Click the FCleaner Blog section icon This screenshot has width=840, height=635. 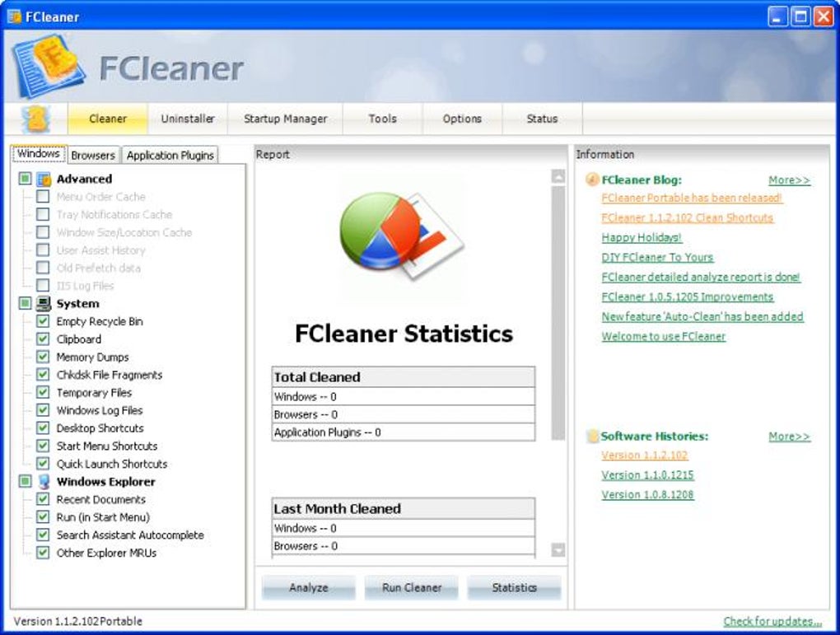click(592, 180)
